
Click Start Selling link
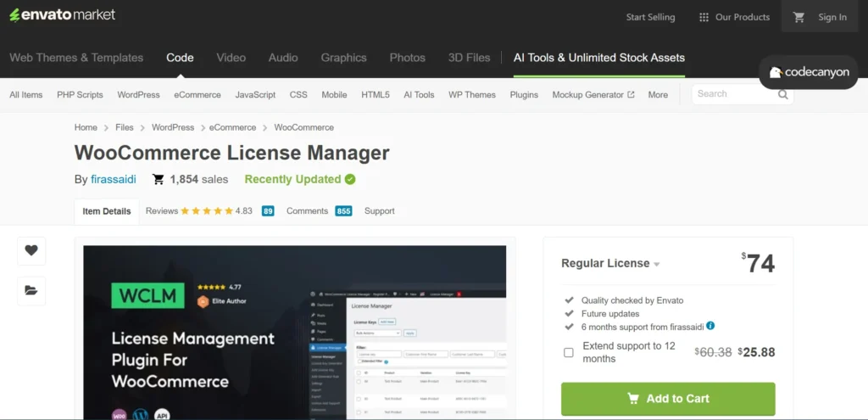[x=650, y=17]
